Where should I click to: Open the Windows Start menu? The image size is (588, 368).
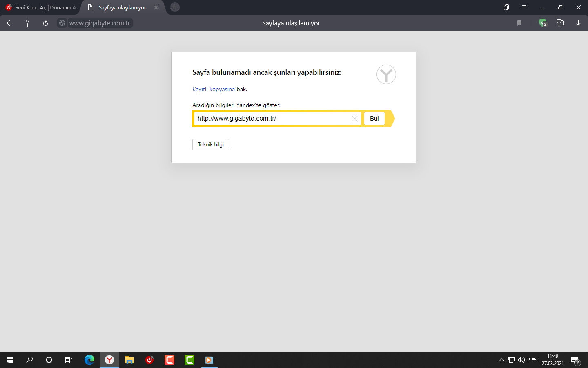10,360
